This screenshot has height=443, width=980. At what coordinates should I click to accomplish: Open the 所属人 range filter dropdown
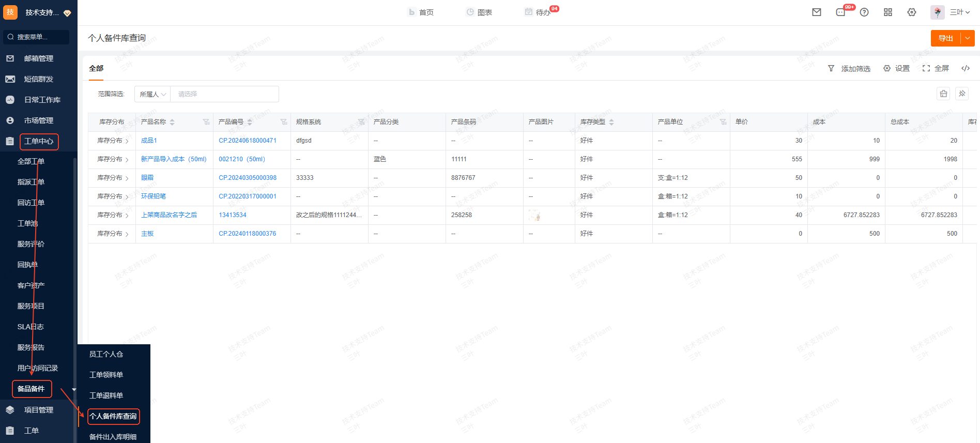click(x=152, y=94)
